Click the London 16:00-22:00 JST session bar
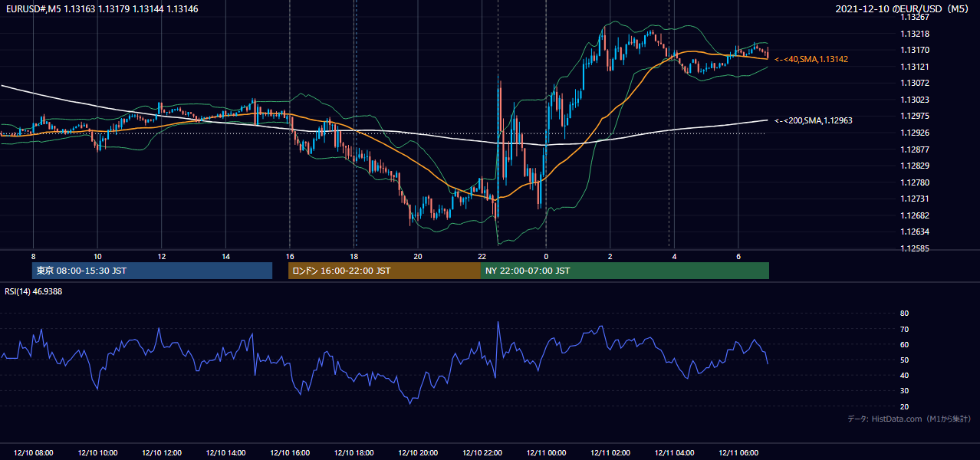Image resolution: width=980 pixels, height=460 pixels. click(384, 271)
